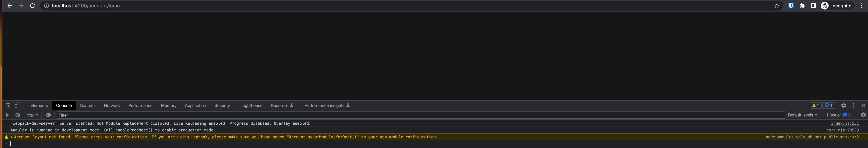Expand the Account layout warning message

click(12, 137)
